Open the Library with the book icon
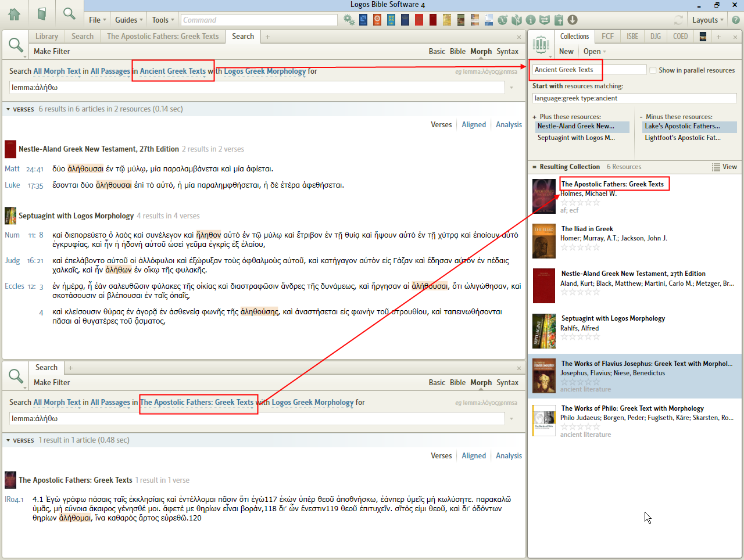This screenshot has height=560, width=744. click(41, 14)
